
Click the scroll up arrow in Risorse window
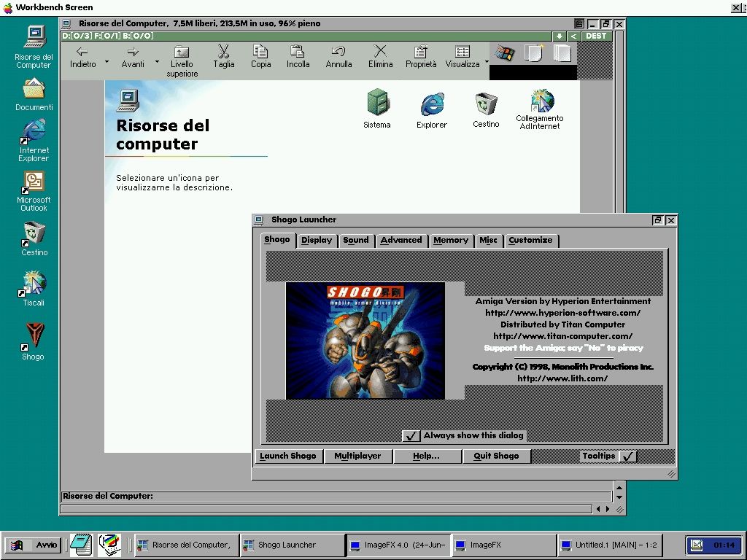point(619,488)
